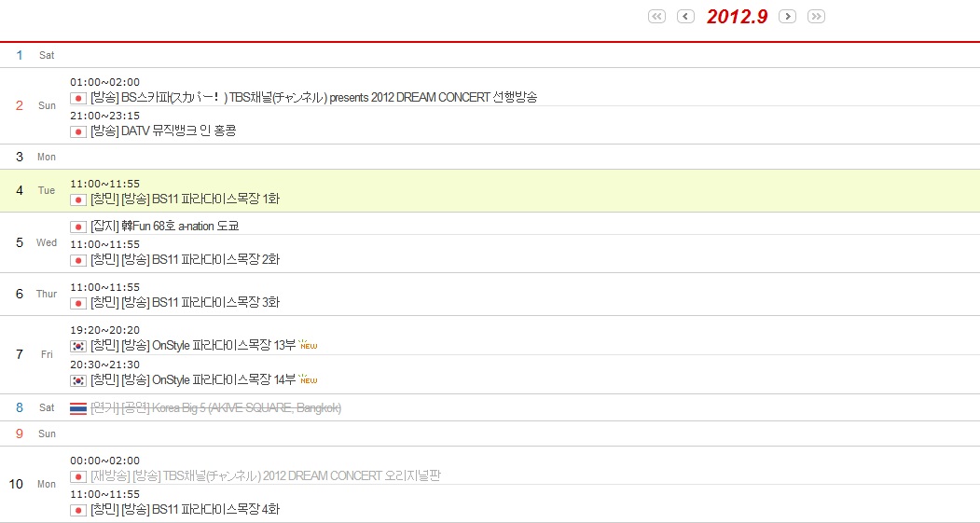Select date 10 Mon row label
Viewport: 980px width, 523px height.
33,484
